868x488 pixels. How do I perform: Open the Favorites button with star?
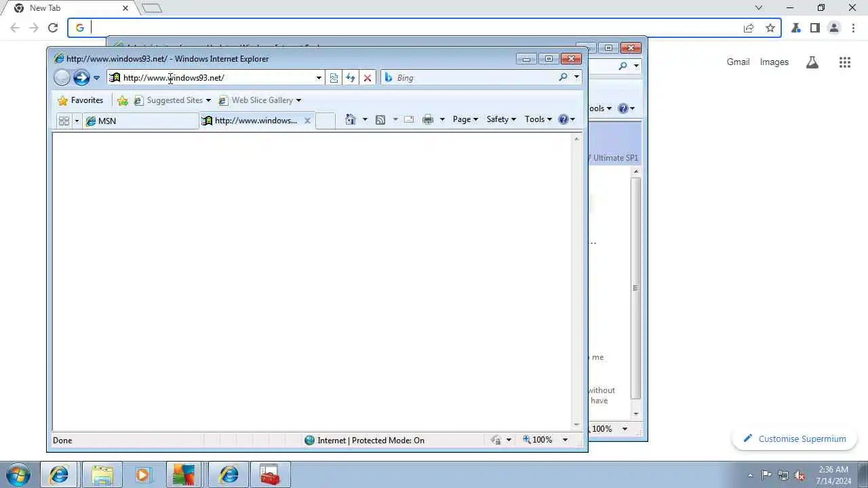(81, 100)
